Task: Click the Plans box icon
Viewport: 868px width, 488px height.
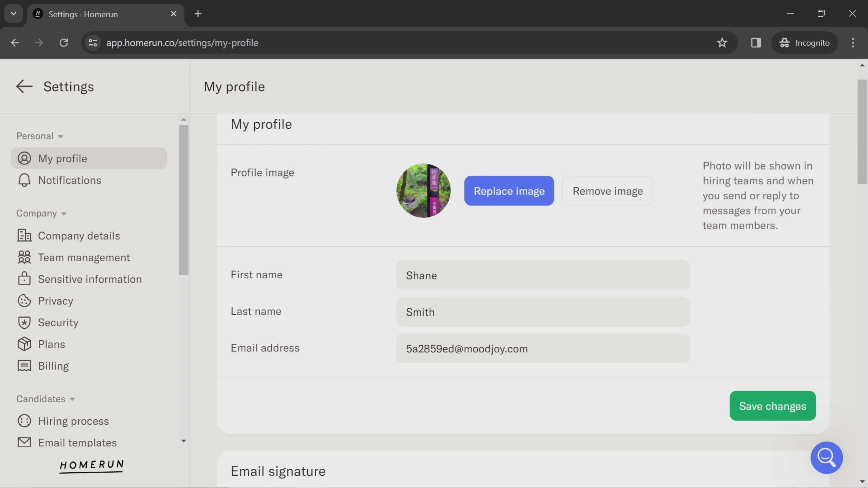Action: click(24, 344)
